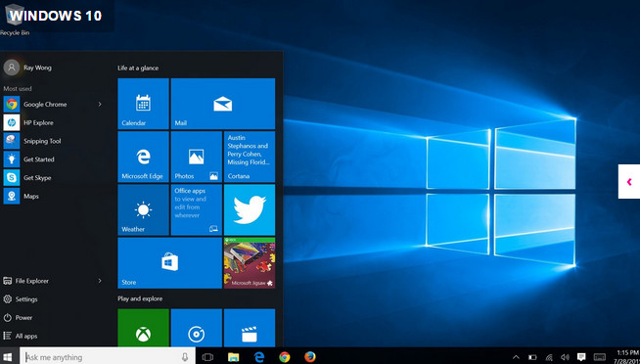Launch Firefox from the taskbar

click(x=310, y=357)
